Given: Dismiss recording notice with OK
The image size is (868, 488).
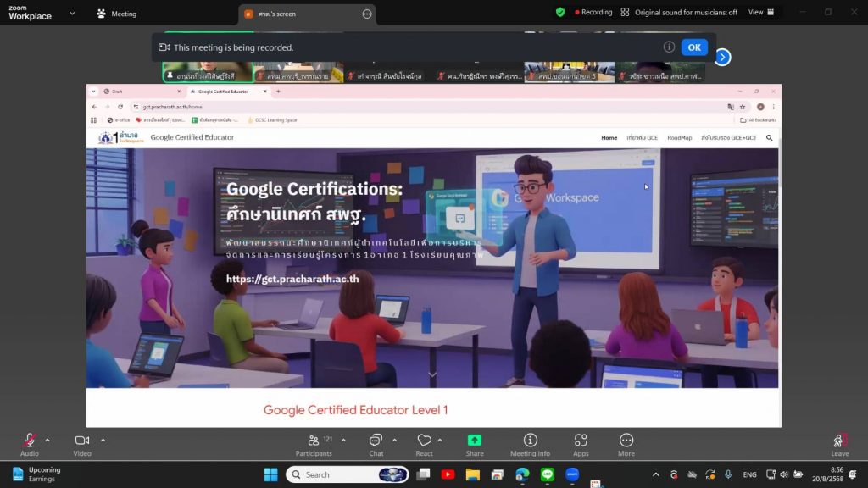Looking at the screenshot, I should [x=694, y=47].
